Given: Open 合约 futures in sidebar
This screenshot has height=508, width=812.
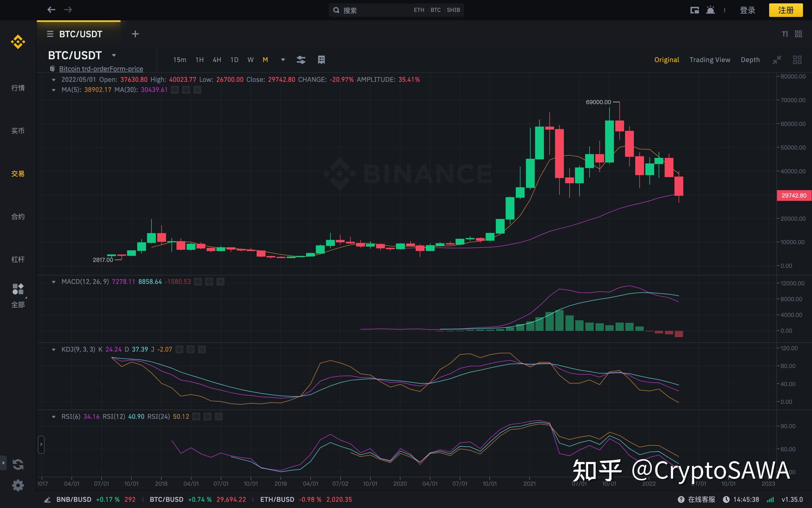Looking at the screenshot, I should [18, 217].
